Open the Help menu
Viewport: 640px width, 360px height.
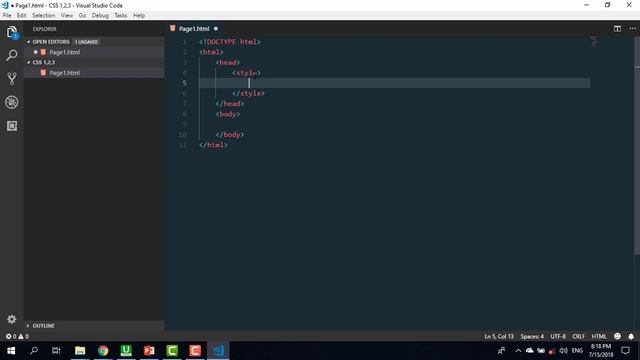point(139,15)
